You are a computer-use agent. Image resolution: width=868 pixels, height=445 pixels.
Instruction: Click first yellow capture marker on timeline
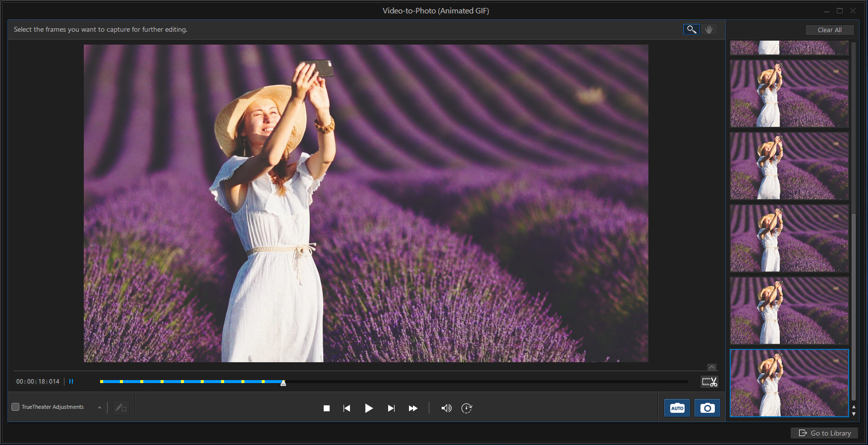102,382
